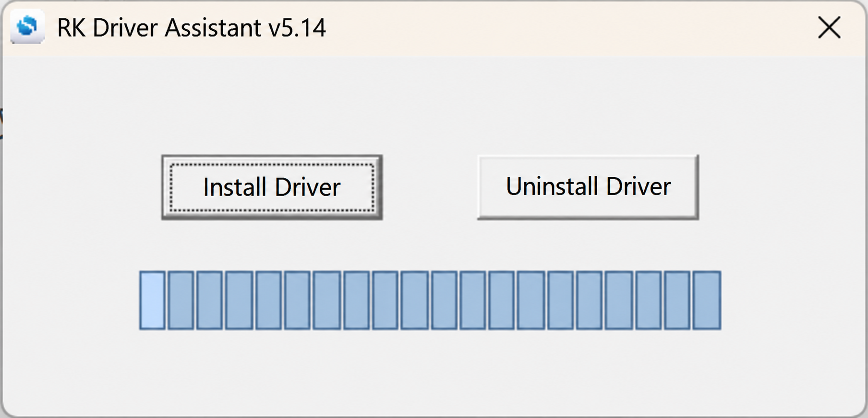This screenshot has width=868, height=418.
Task: Click the third progress bar segment from left
Action: (x=210, y=300)
